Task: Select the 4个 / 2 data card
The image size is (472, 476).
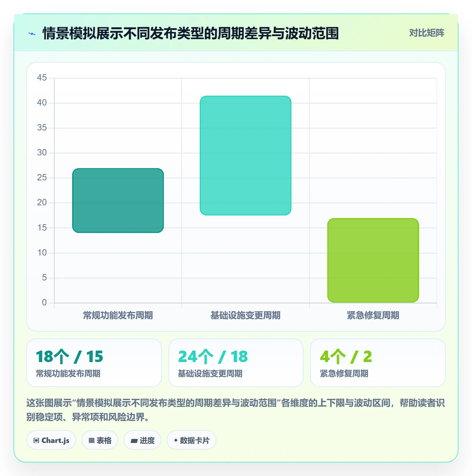Action: [x=378, y=363]
